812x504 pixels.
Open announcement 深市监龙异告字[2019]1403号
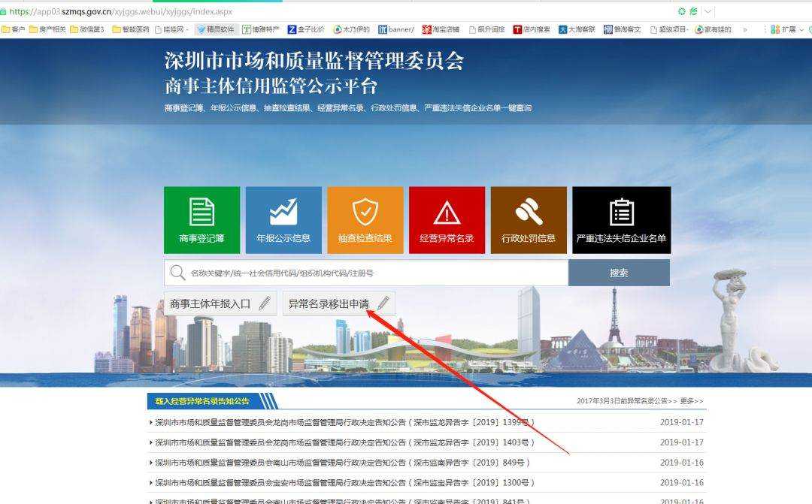344,442
